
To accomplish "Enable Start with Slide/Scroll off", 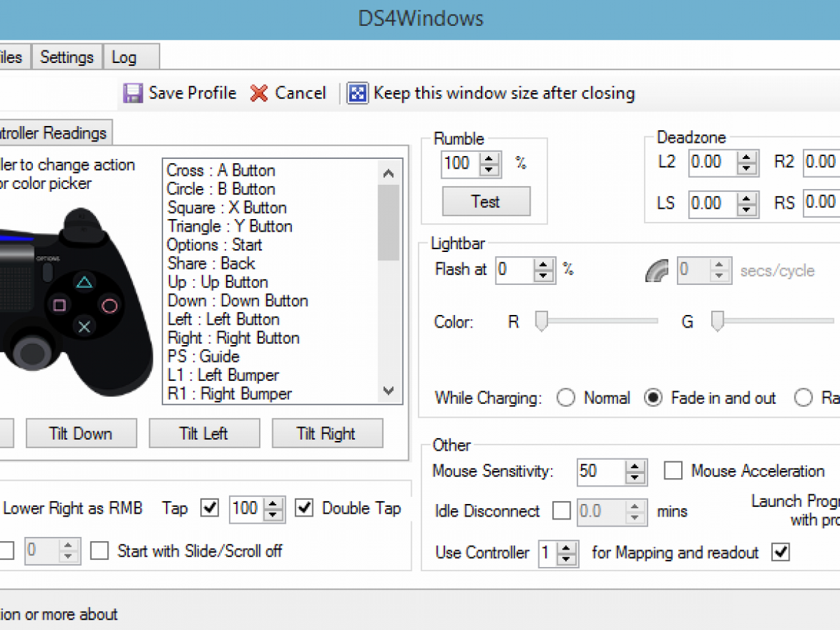I will (x=100, y=551).
